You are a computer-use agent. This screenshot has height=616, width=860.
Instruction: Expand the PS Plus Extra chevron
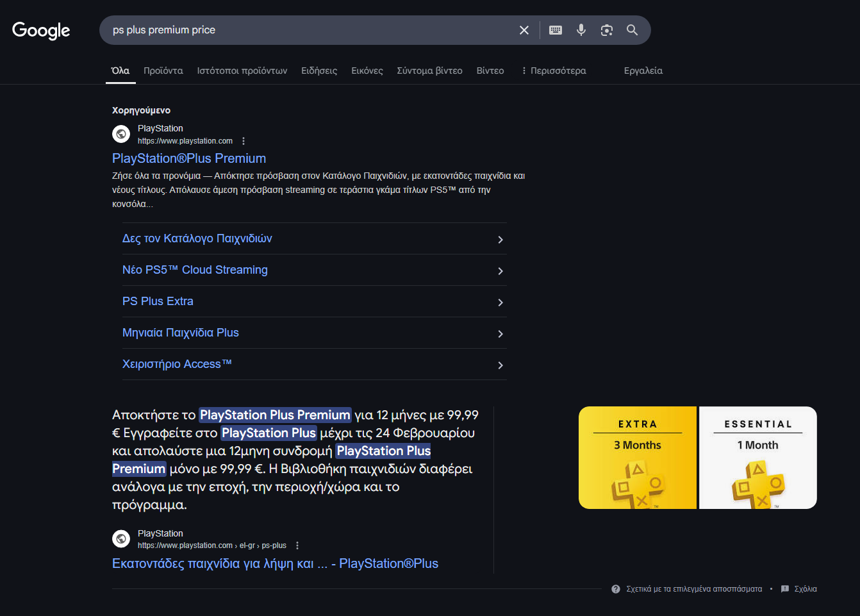coord(500,303)
